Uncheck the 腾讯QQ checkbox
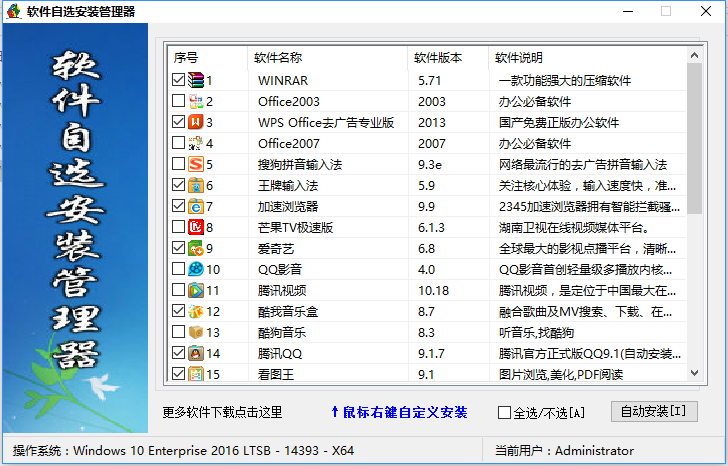Image resolution: width=728 pixels, height=466 pixels. click(178, 352)
